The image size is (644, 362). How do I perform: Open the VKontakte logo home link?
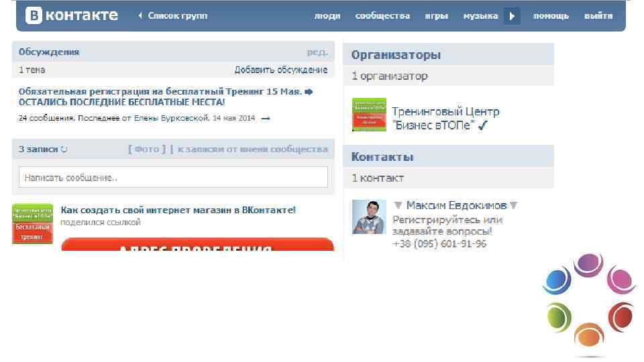click(x=72, y=15)
